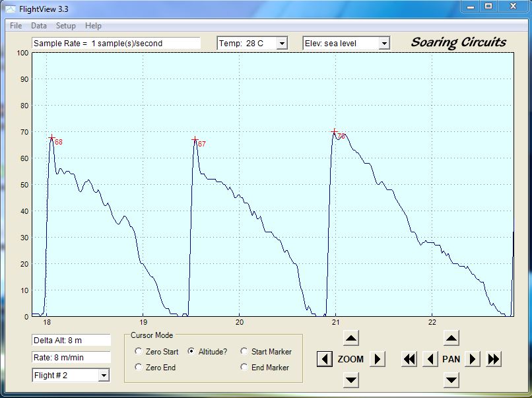Pan right one step with single right arrow
This screenshot has width=532, height=398.
click(x=473, y=359)
